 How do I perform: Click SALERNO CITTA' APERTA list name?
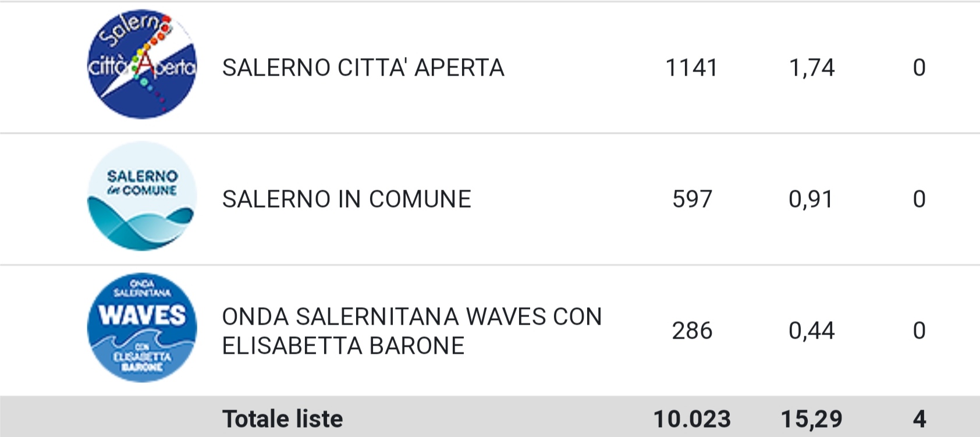pos(363,67)
